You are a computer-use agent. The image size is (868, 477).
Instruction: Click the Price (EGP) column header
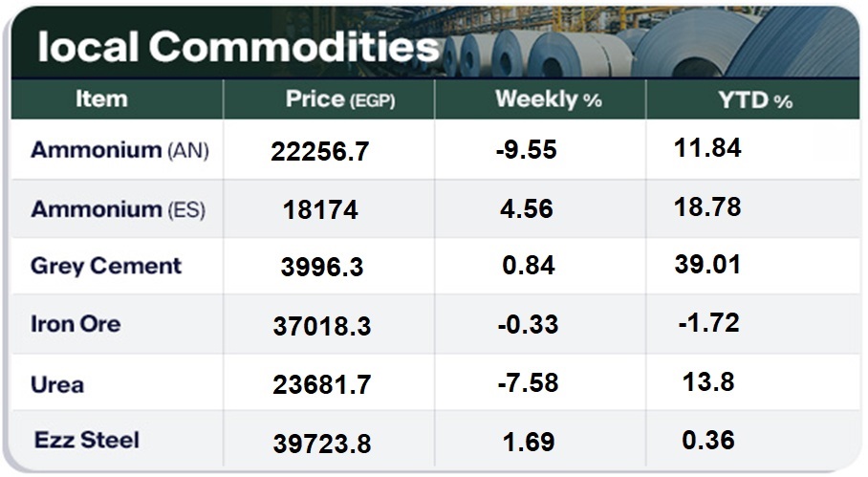click(340, 99)
